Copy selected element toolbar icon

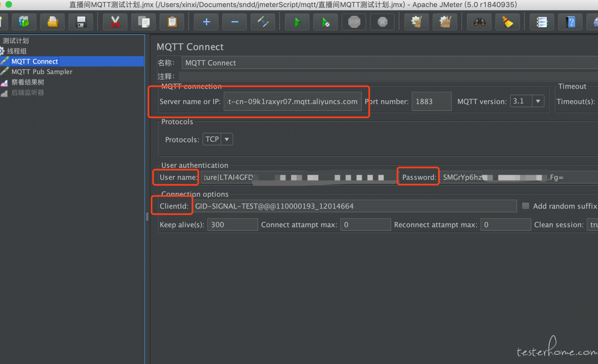coord(144,22)
